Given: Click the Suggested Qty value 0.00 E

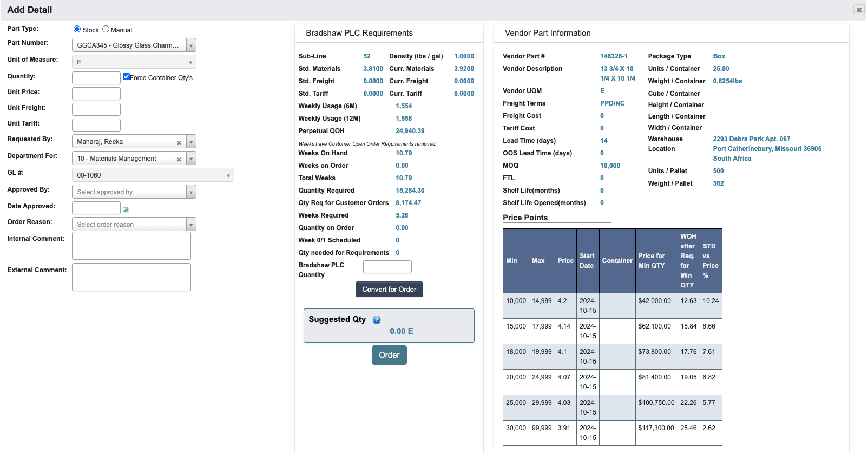Looking at the screenshot, I should (402, 331).
